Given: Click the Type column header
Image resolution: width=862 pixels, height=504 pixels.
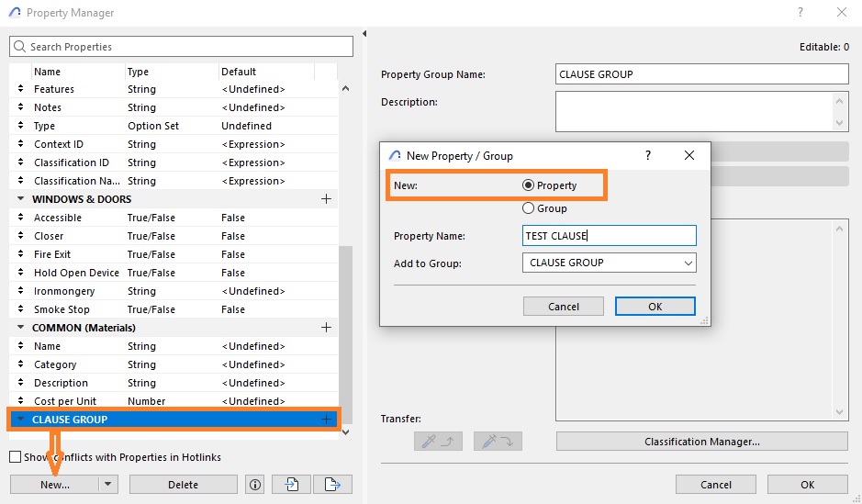Looking at the screenshot, I should tap(138, 72).
